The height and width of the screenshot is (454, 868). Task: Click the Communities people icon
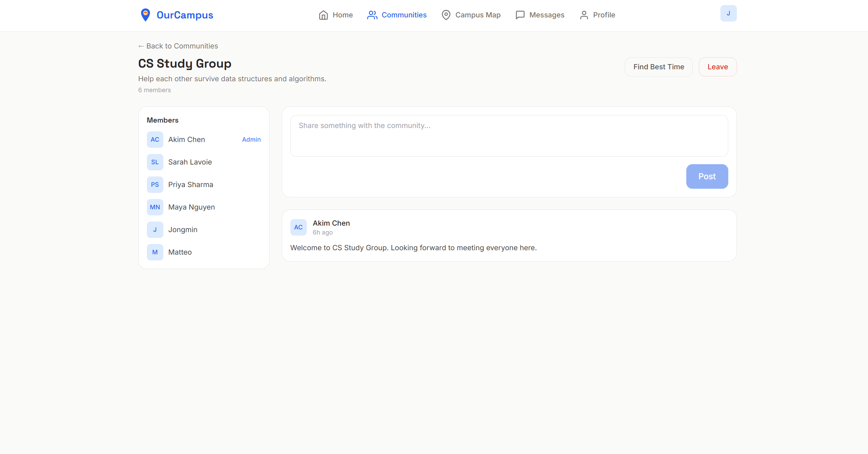pos(372,15)
